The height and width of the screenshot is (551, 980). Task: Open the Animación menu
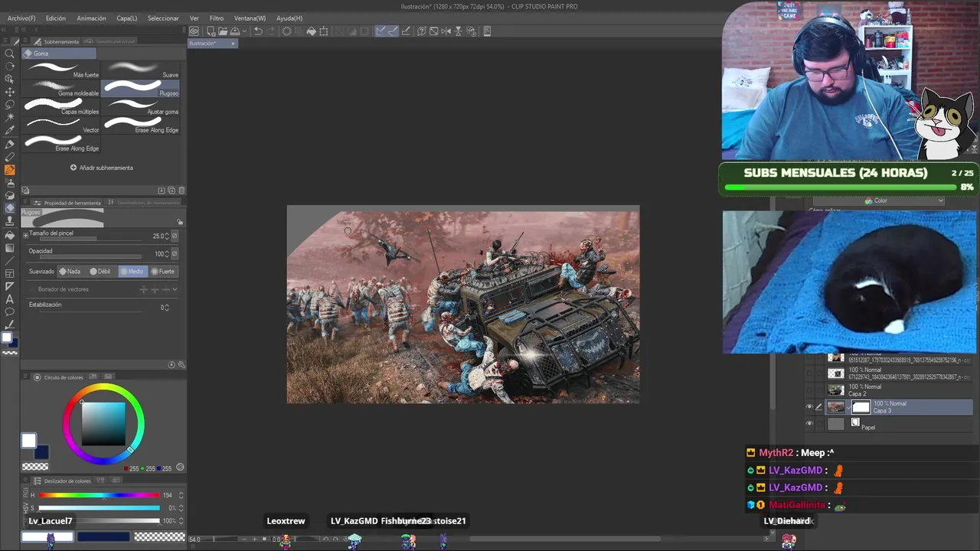click(91, 18)
